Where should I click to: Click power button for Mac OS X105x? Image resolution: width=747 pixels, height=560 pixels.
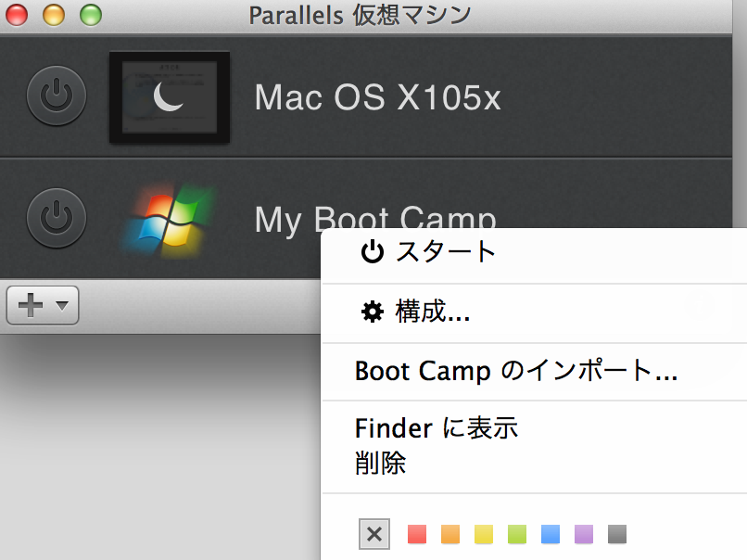click(57, 95)
